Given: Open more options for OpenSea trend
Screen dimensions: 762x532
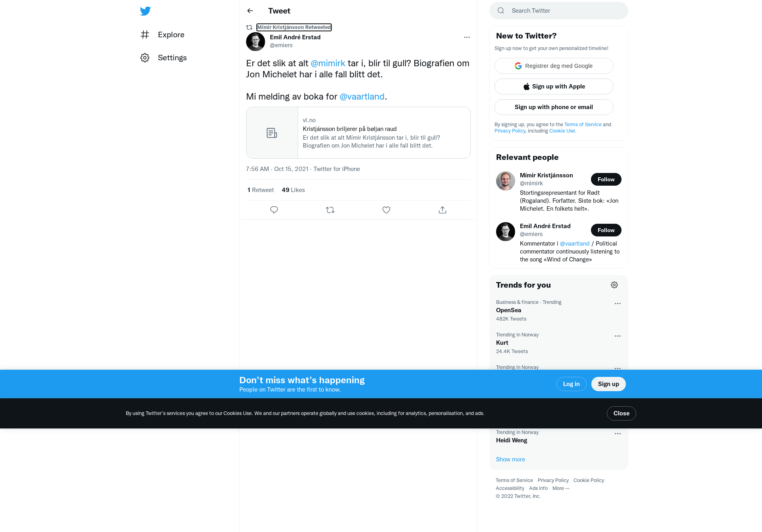Looking at the screenshot, I should coord(618,303).
